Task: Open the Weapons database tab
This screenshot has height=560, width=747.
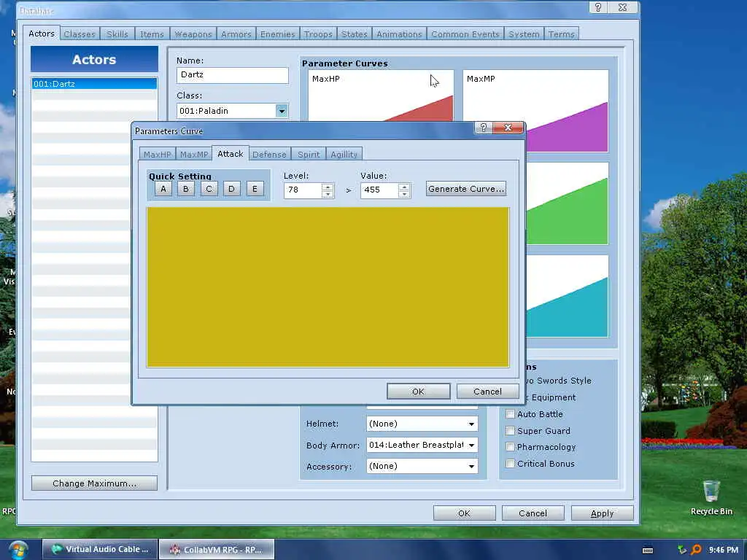Action: 193,34
